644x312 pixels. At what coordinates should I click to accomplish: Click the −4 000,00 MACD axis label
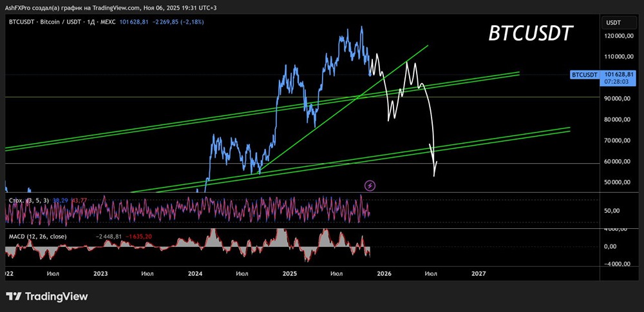617,264
